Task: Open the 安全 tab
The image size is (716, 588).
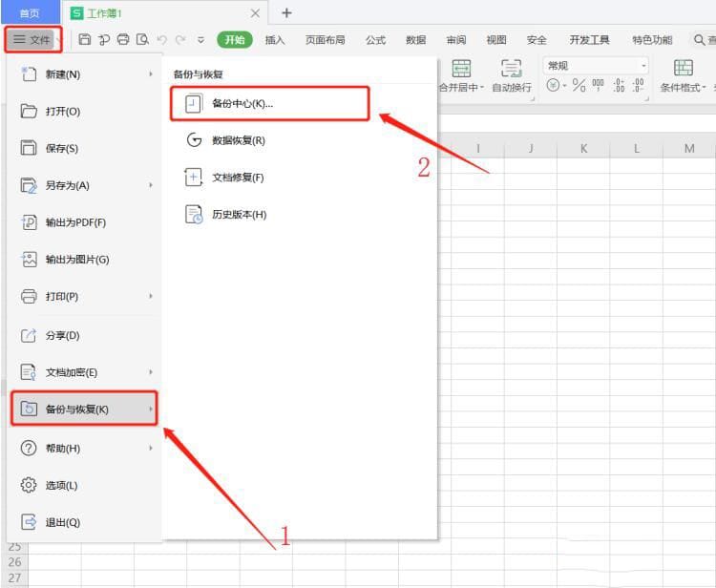Action: coord(537,40)
